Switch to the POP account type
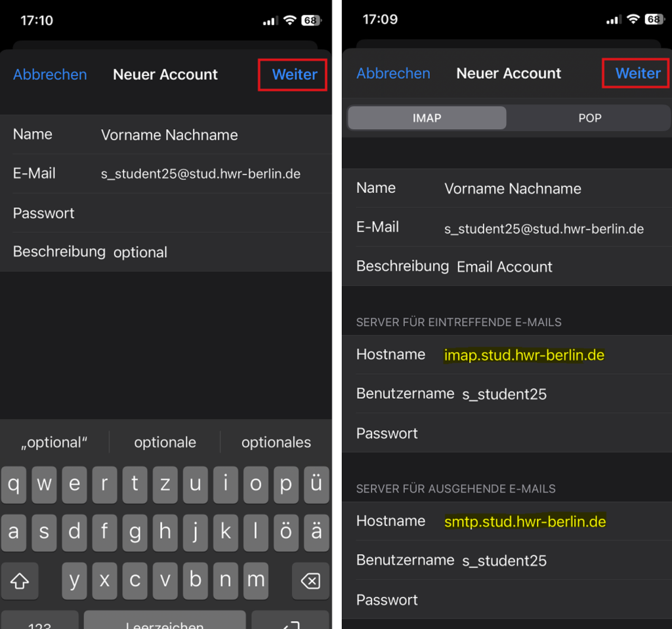Viewport: 672px width, 629px height. click(589, 118)
